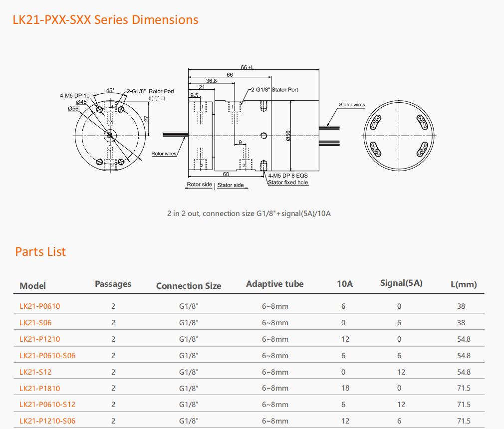The image size is (504, 429).
Task: Choose model LK21-P0610-S06
Action: click(47, 356)
